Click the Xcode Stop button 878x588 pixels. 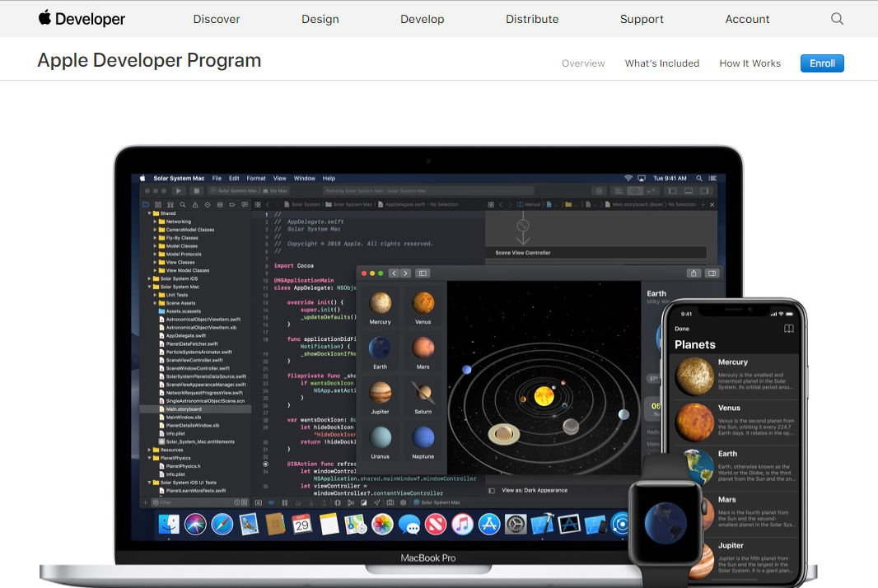[197, 191]
